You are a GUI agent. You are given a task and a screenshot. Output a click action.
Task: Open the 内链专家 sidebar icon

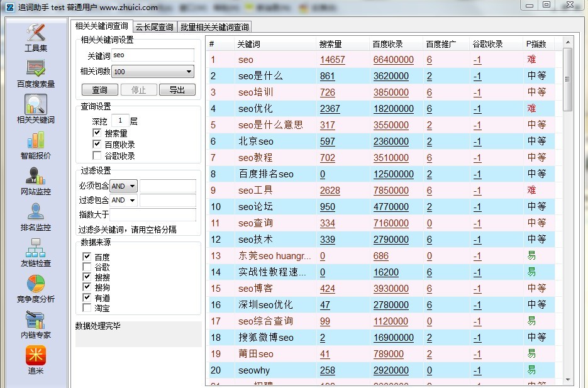(x=36, y=319)
